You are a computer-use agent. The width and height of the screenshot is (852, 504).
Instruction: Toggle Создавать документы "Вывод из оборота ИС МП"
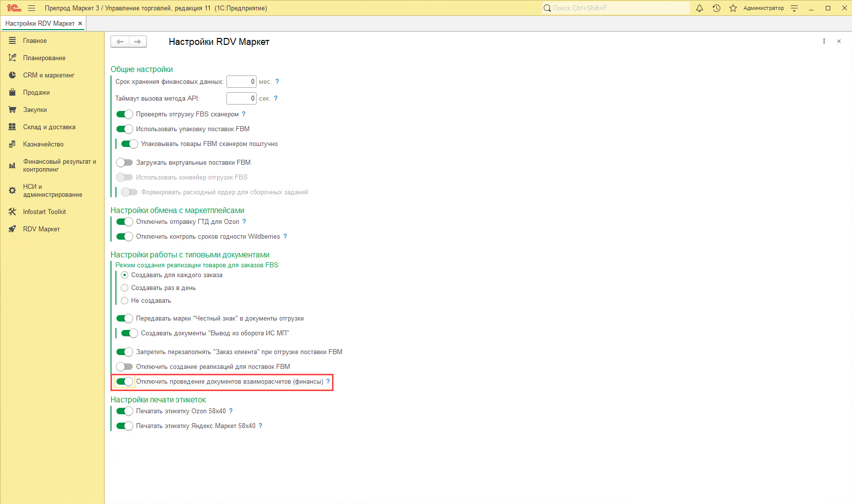click(x=130, y=333)
